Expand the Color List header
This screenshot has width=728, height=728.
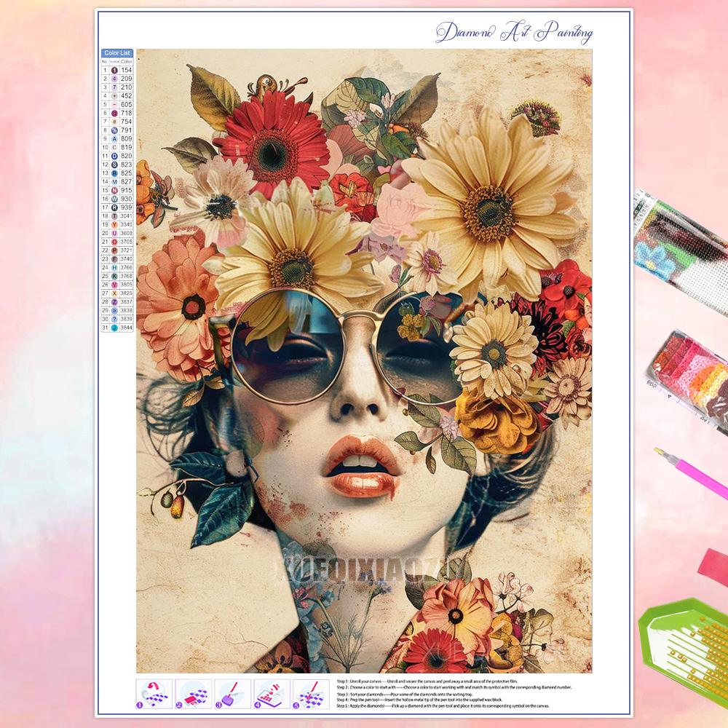pyautogui.click(x=116, y=52)
